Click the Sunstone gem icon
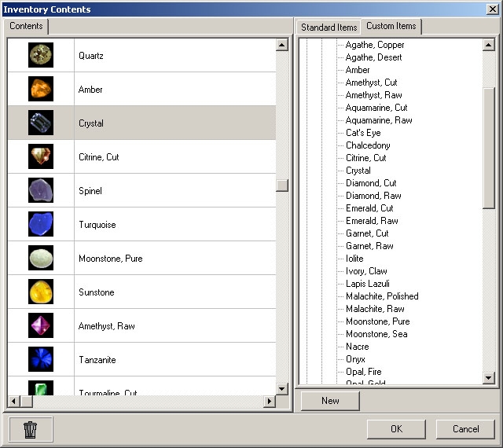Screen dimensions: 503x448 pos(41,292)
